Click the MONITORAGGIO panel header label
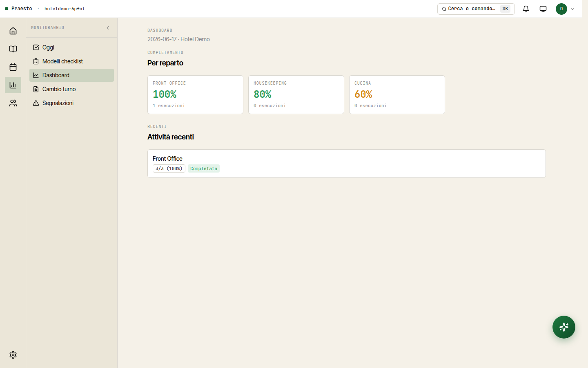The height and width of the screenshot is (368, 588). click(x=48, y=28)
